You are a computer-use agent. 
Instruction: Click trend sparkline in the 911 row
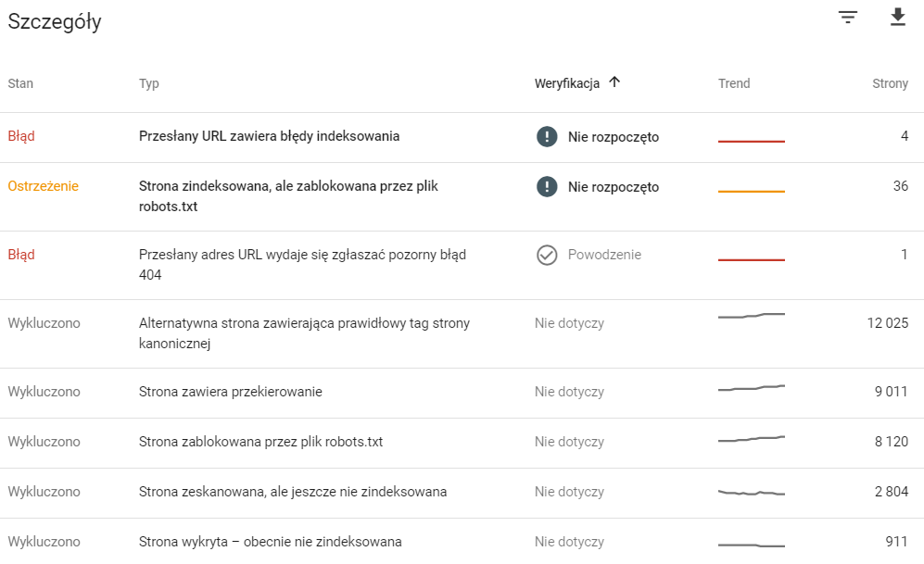752,545
